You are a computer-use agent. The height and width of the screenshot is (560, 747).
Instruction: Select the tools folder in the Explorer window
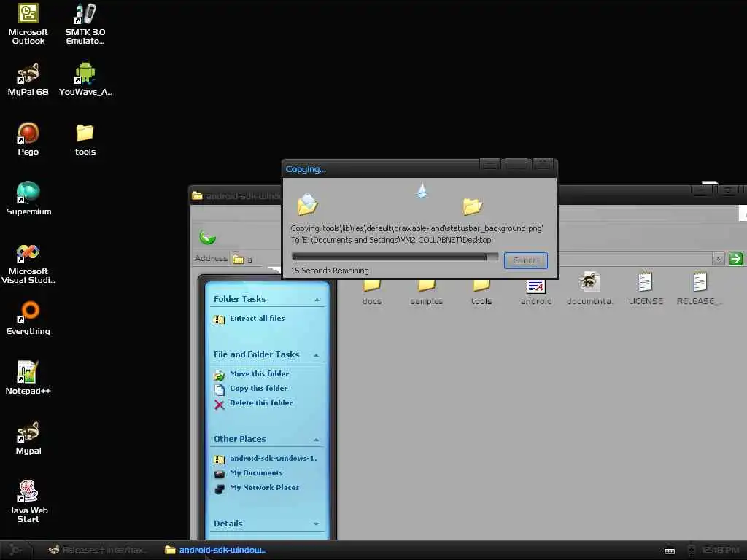[481, 290]
